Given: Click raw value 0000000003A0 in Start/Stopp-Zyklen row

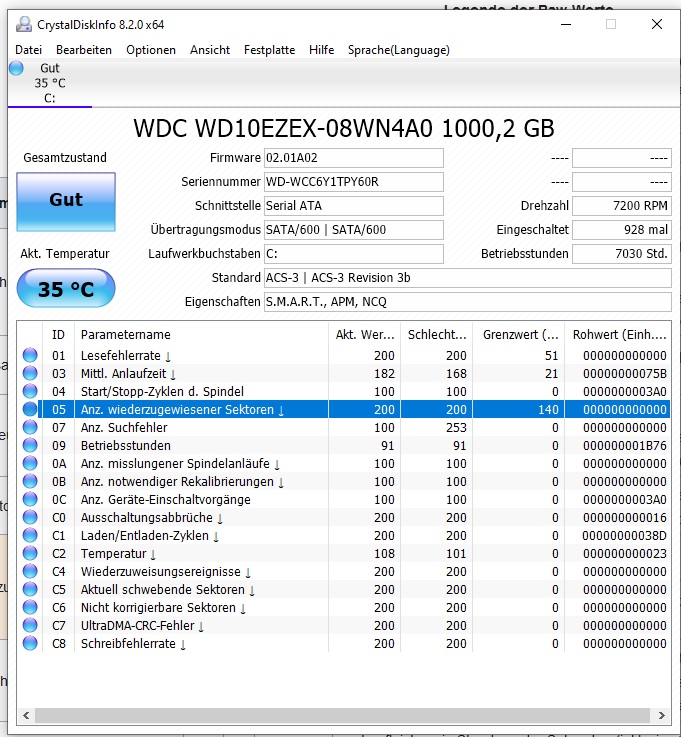Looking at the screenshot, I should [625, 392].
